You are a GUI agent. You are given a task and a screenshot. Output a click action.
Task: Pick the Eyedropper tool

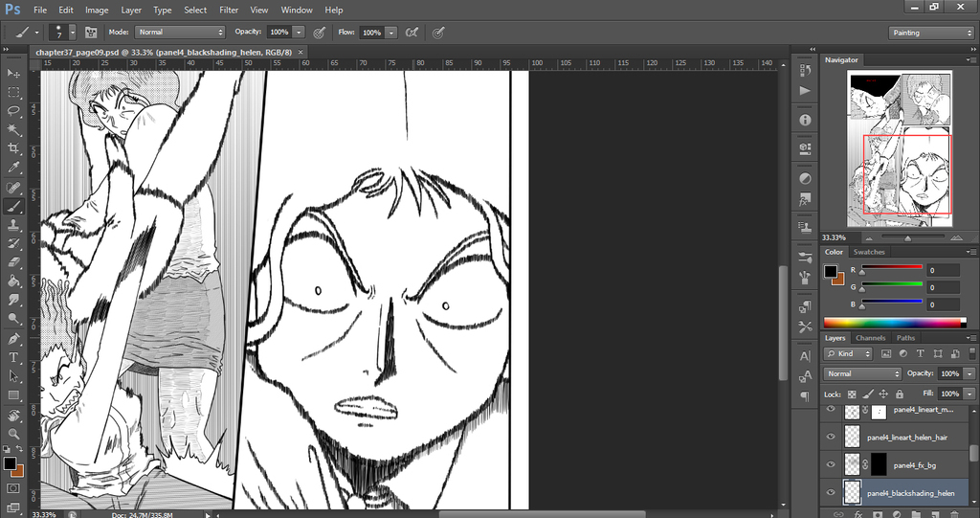click(x=13, y=168)
